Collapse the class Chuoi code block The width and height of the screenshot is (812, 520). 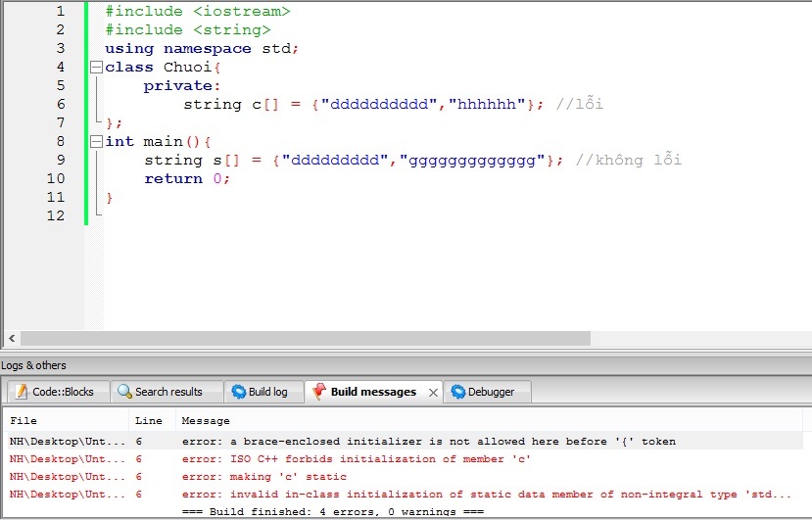point(96,68)
